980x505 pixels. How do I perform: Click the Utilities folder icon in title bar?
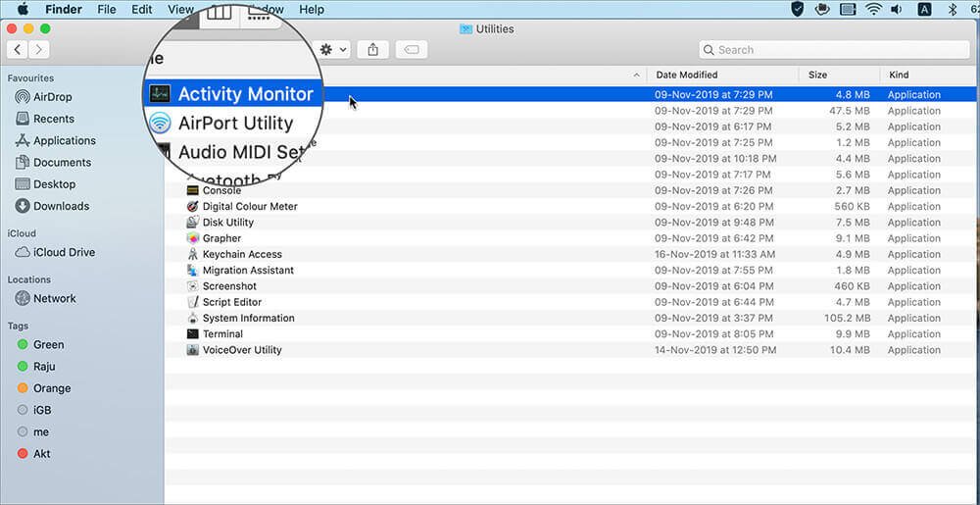(x=465, y=28)
